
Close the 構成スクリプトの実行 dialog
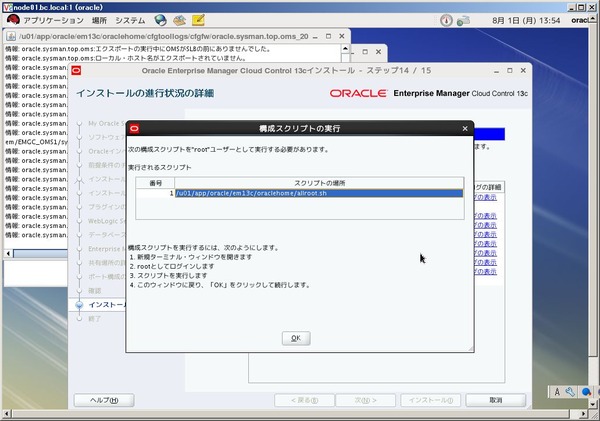(465, 129)
